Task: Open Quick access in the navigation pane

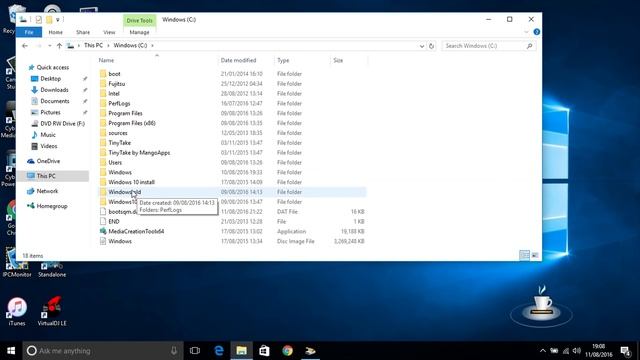Action: 53,67
